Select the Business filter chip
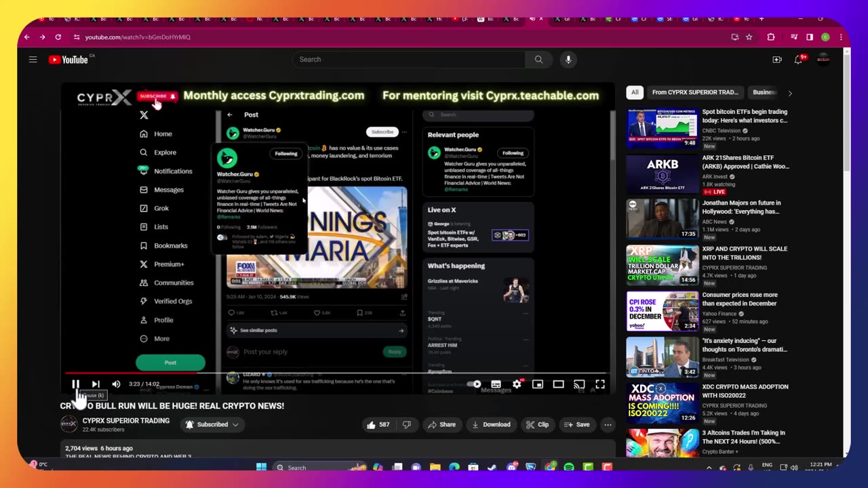 click(x=764, y=92)
